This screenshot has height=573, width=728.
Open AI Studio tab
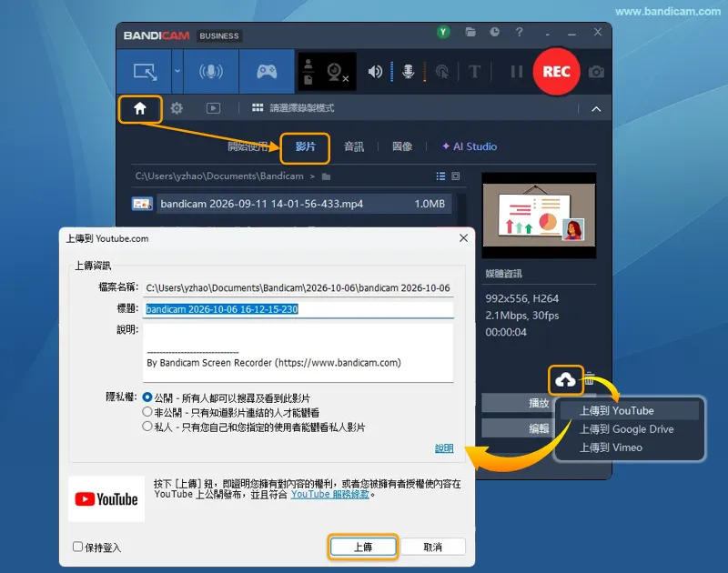tap(470, 146)
